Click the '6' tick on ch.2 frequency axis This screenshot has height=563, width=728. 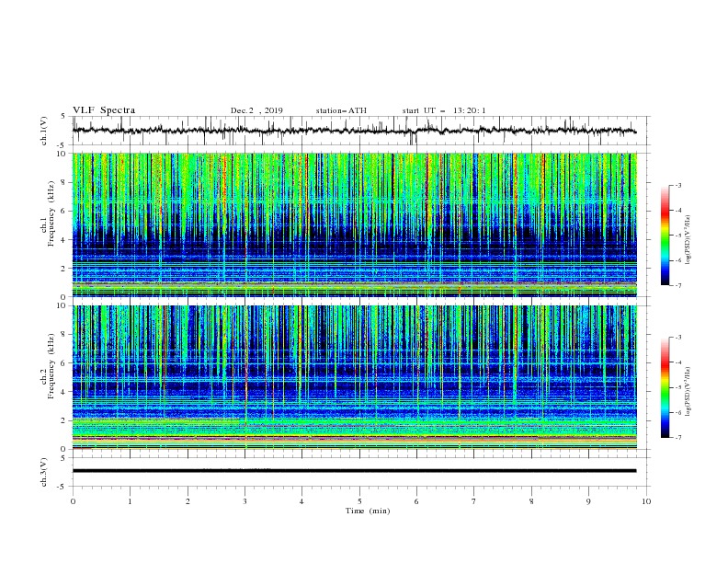tap(64, 363)
